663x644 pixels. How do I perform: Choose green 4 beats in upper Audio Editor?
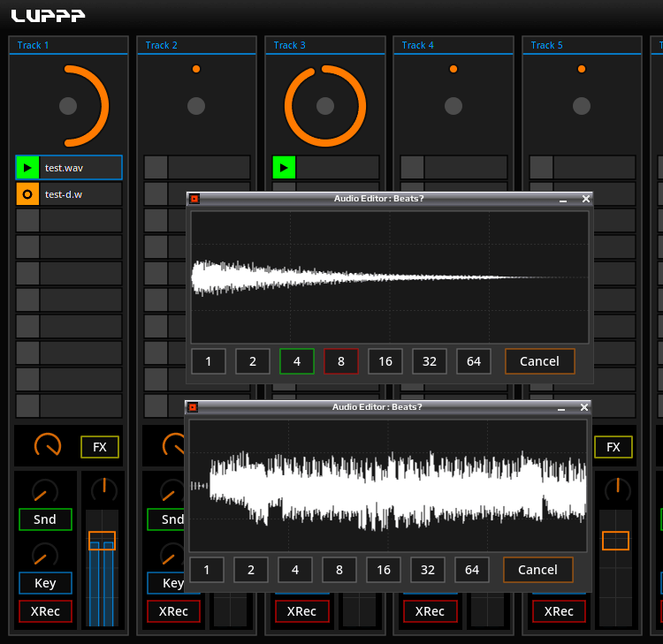(x=297, y=361)
